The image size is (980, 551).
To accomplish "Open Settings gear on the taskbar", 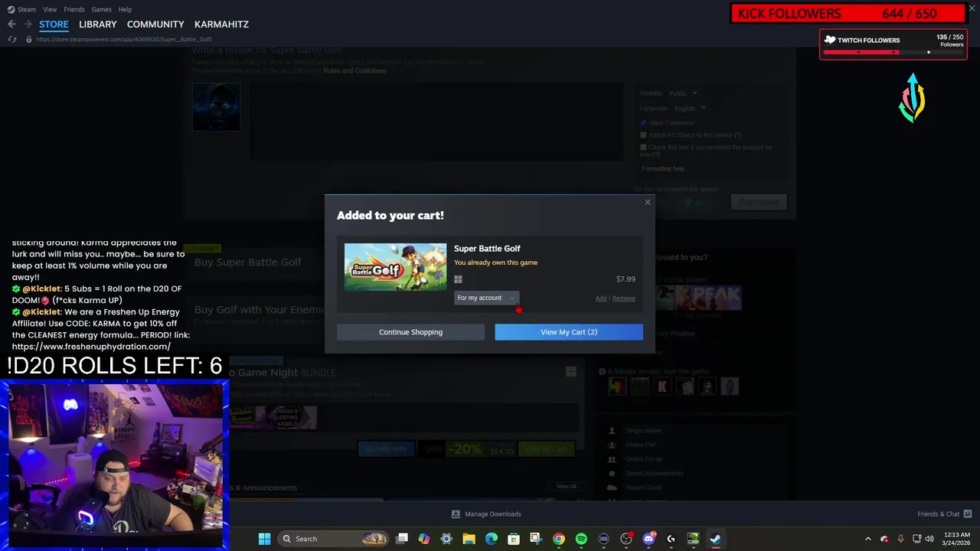I will point(446,539).
